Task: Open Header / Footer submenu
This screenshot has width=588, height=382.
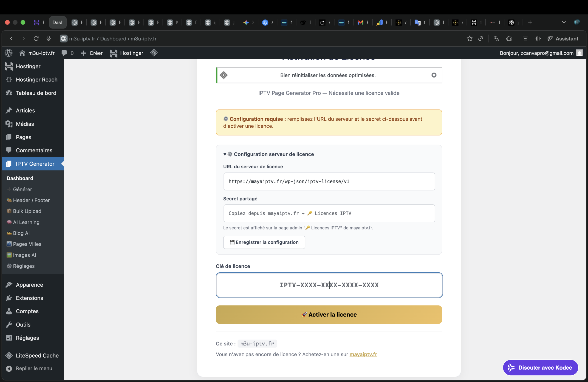Action: click(x=31, y=200)
